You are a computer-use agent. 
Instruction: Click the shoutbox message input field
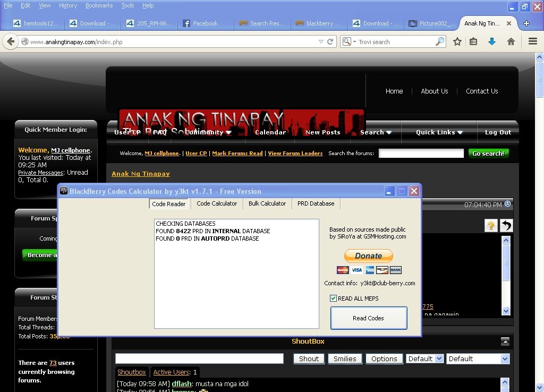coord(199,359)
